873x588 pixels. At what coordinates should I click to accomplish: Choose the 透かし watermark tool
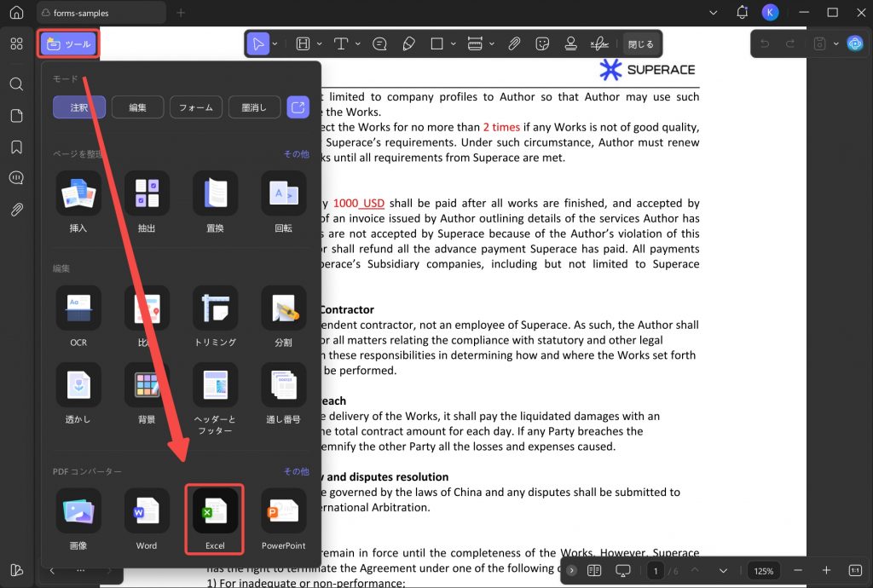tap(78, 384)
